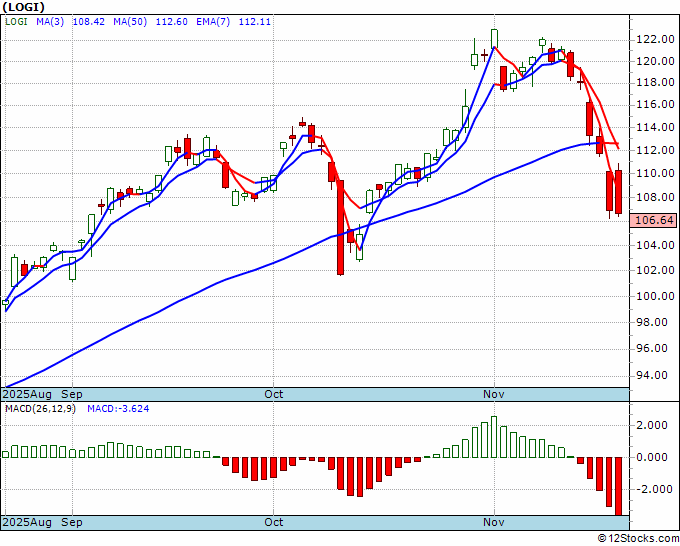Click the 112.11 EMA(7) value

[255, 22]
